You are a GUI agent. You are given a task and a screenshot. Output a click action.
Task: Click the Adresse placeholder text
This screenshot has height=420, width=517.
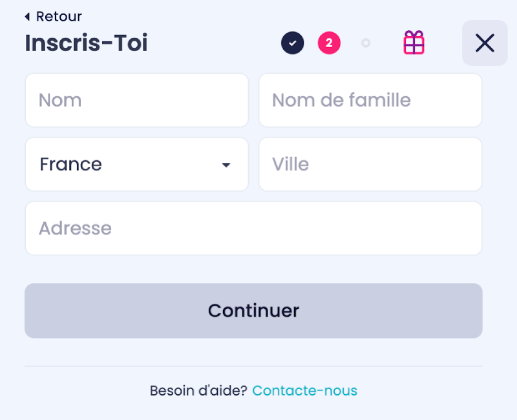[x=75, y=228]
